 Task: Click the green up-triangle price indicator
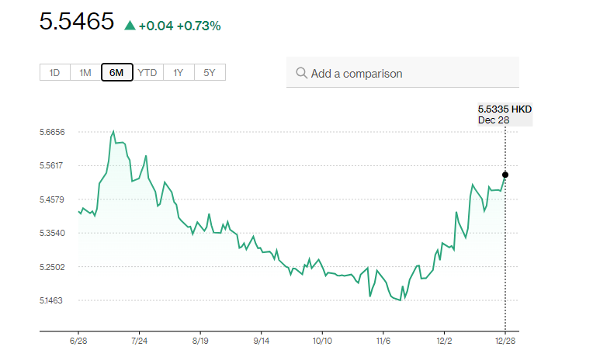pyautogui.click(x=130, y=26)
